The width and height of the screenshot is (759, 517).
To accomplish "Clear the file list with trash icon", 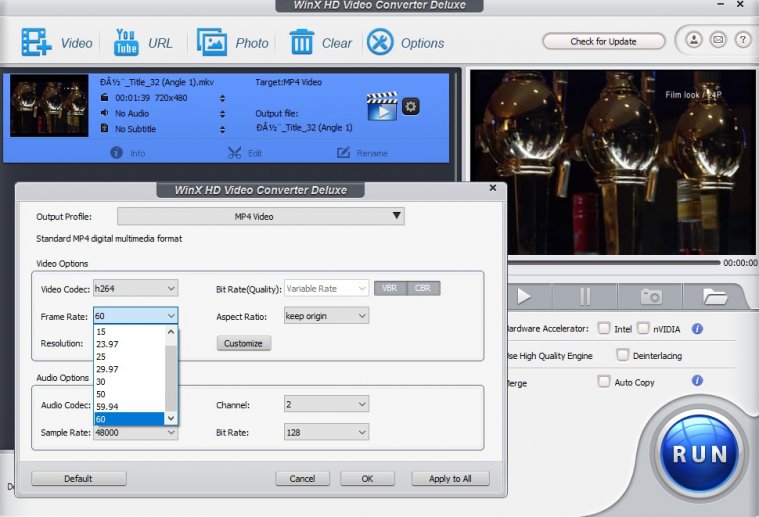I will 302,43.
